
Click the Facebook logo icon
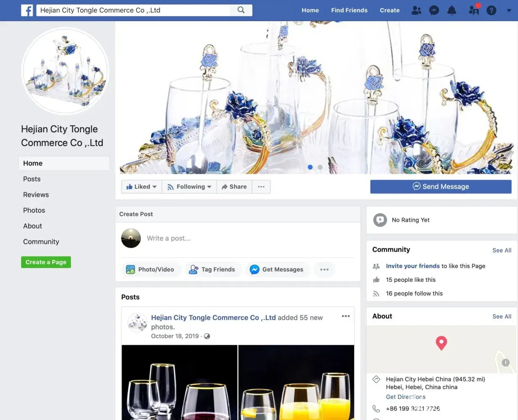pyautogui.click(x=27, y=10)
